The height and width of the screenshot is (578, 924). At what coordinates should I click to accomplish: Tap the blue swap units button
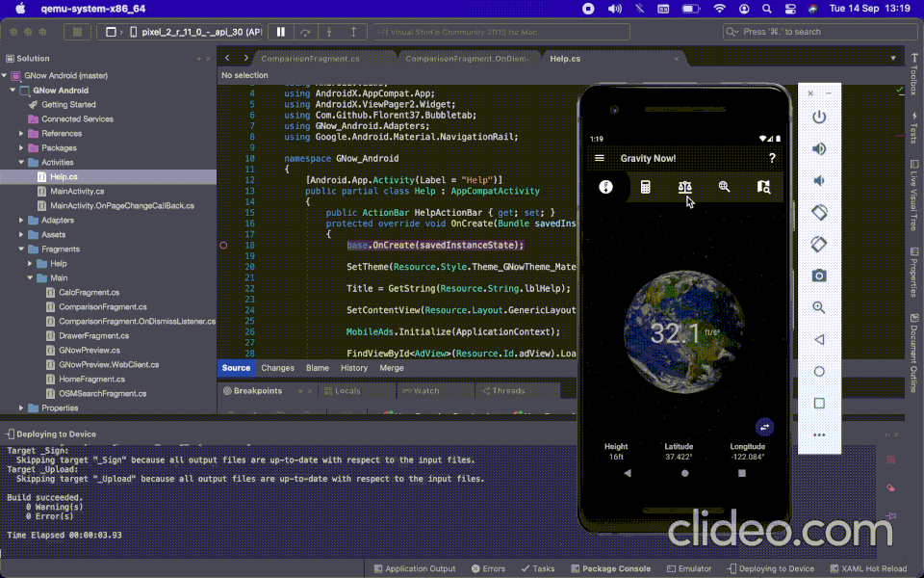point(764,427)
